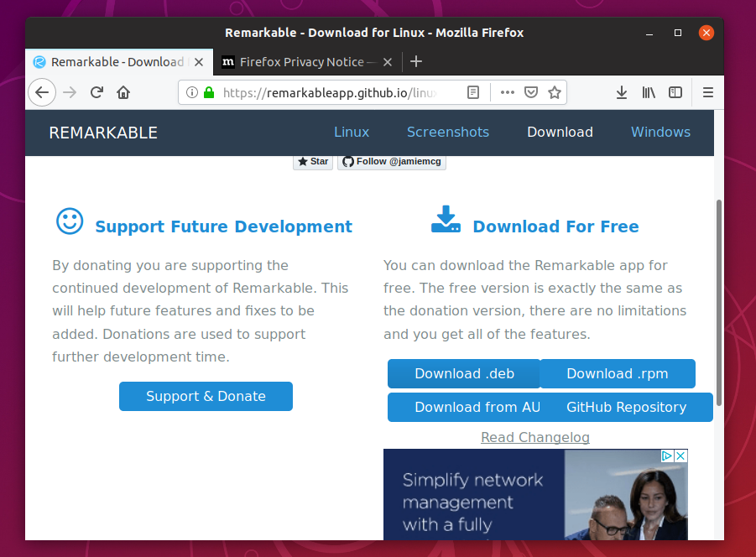Save page to Pocket
This screenshot has width=756, height=557.
(531, 92)
